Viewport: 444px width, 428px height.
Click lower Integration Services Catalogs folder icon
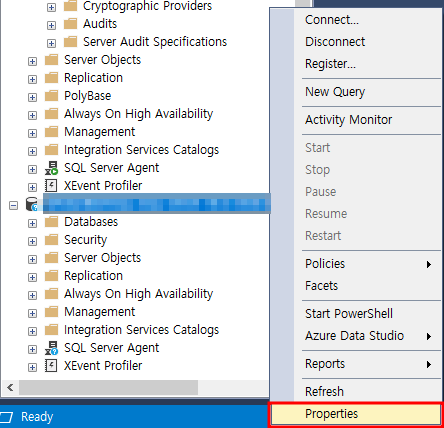51,329
